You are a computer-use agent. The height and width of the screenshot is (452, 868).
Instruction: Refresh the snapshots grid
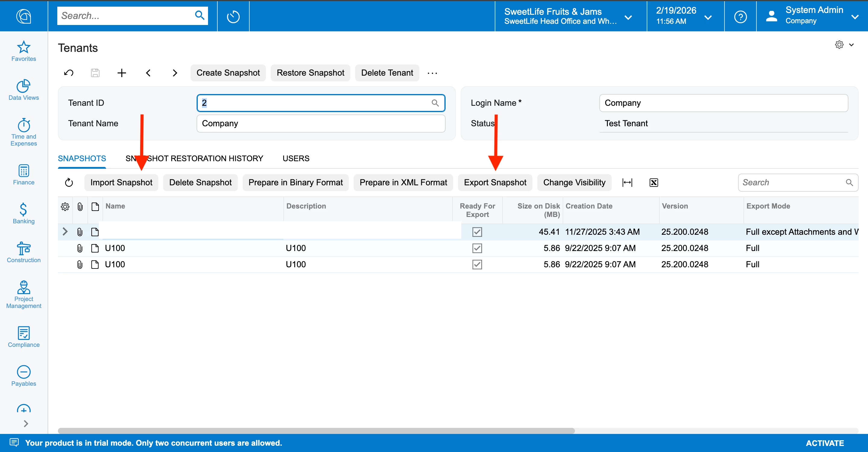coord(69,183)
